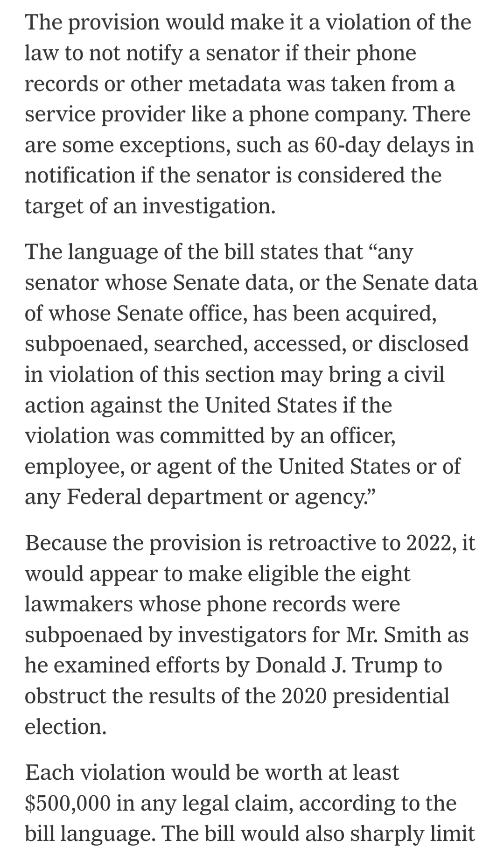Select the phrase "target of an investigation"
Viewport: 504px width, 854px height.
point(150,206)
